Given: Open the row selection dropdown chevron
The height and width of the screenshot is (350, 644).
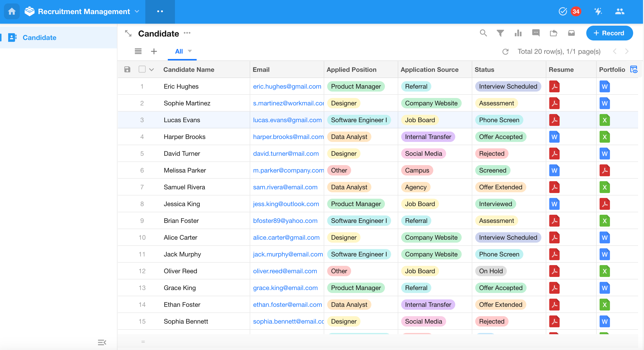Looking at the screenshot, I should 152,70.
